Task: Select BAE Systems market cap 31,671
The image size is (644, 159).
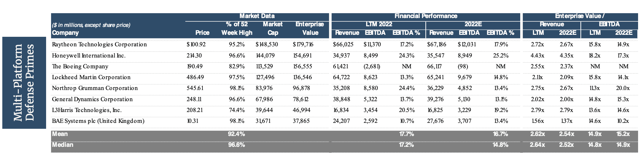Action: [263, 121]
